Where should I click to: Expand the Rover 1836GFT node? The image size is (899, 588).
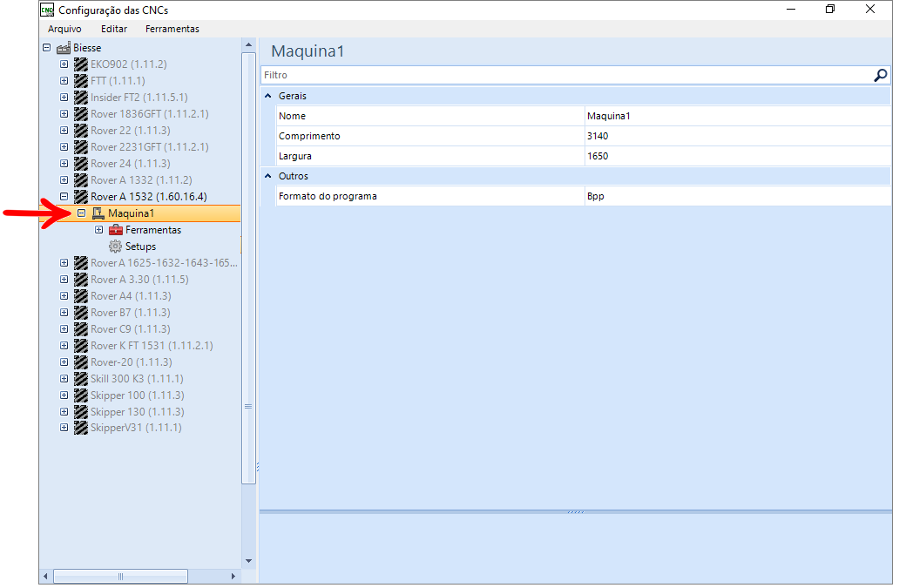(x=64, y=114)
